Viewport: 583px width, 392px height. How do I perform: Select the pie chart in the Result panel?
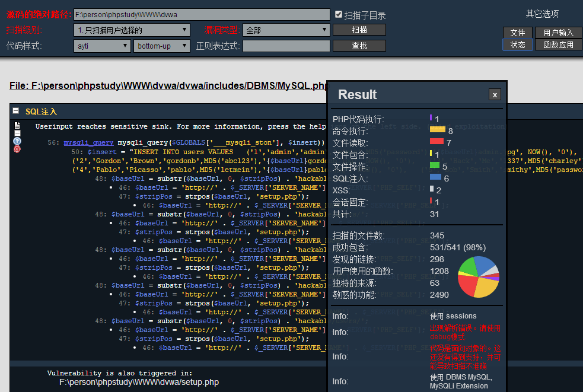point(478,276)
